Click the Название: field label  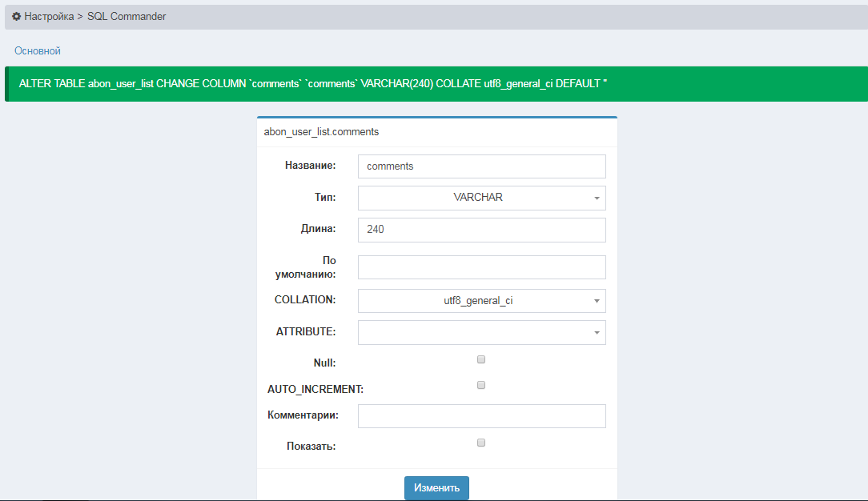(310, 166)
